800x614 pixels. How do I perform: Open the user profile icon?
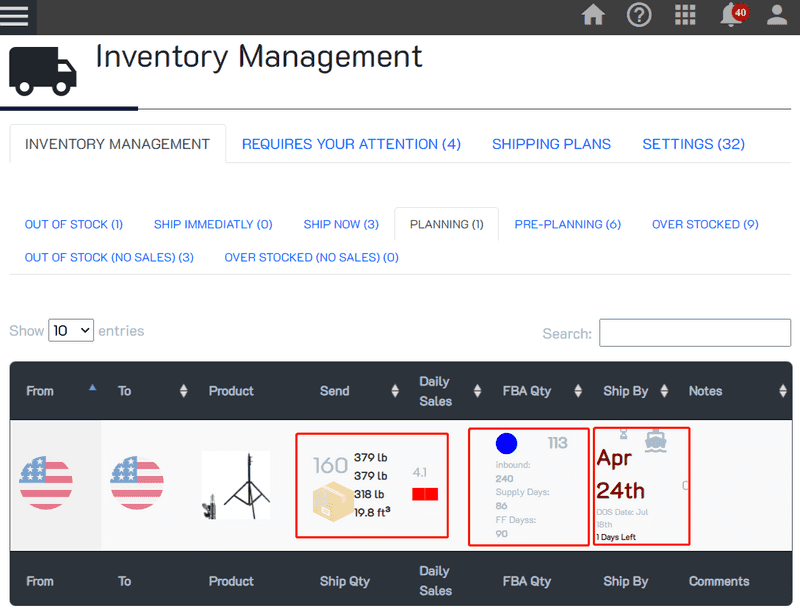pos(777,15)
